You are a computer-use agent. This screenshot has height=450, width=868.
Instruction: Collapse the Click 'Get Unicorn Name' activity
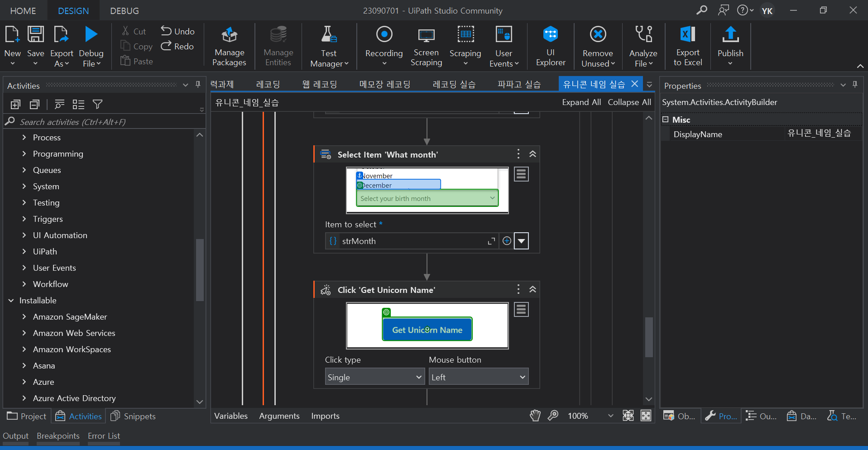coord(533,289)
